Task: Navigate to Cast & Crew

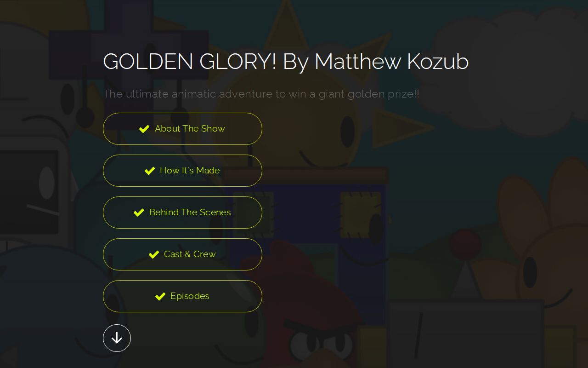Action: click(x=182, y=254)
